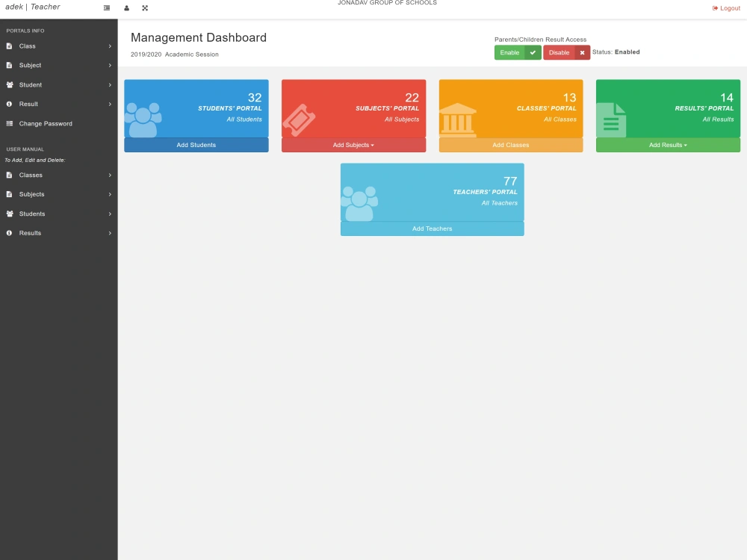The height and width of the screenshot is (560, 747).
Task: Click the checkmark icon on Enable button
Action: 533,53
